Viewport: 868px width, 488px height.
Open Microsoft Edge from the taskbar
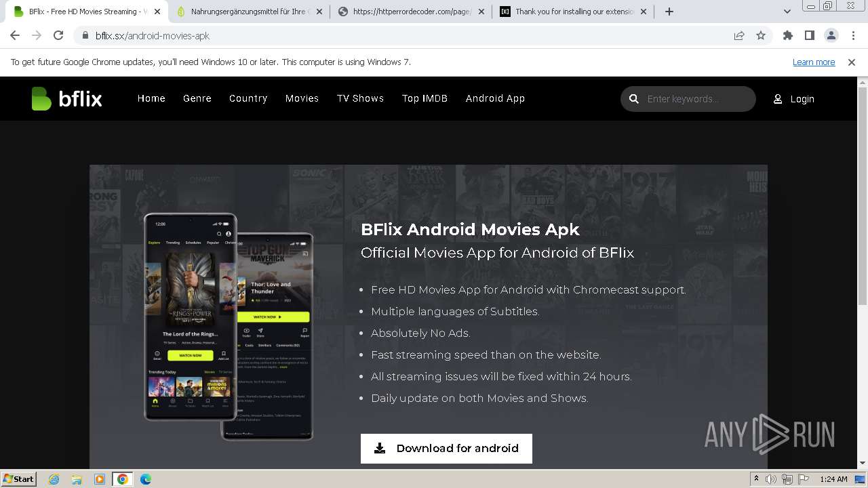(x=145, y=479)
